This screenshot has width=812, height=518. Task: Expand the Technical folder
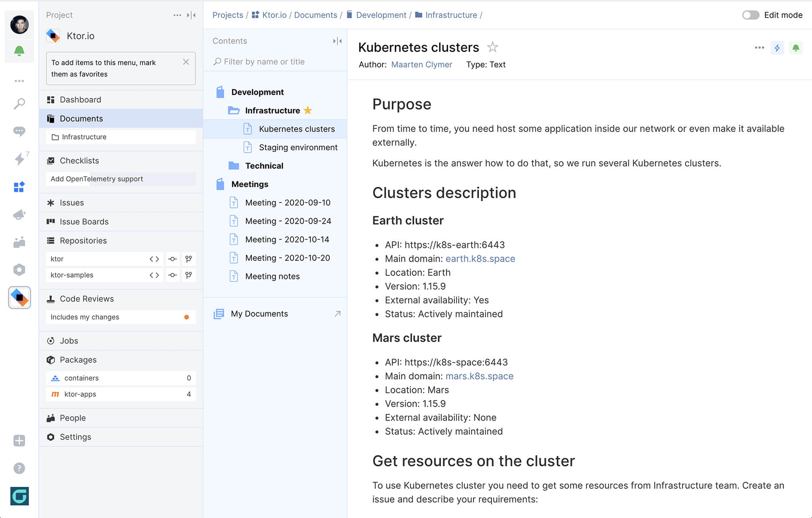pos(264,166)
